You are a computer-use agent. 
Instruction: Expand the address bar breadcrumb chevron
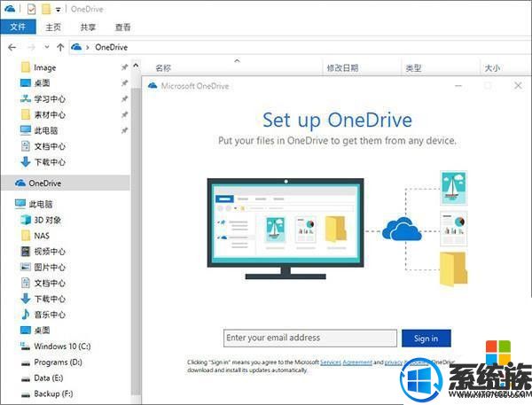point(88,48)
